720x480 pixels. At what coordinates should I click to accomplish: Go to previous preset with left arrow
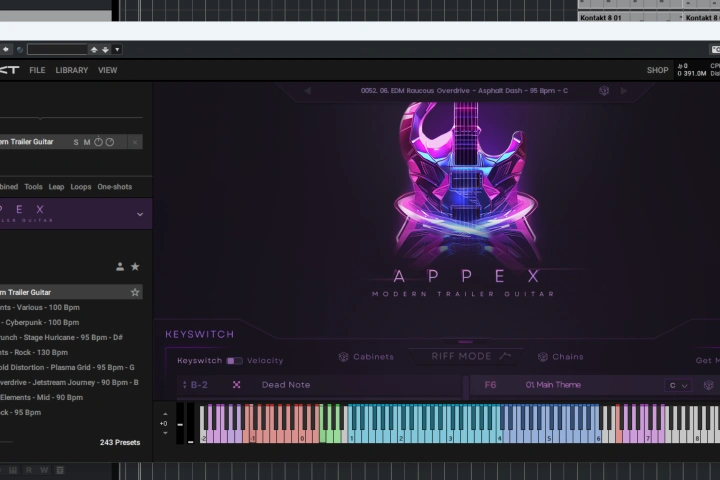pos(308,91)
